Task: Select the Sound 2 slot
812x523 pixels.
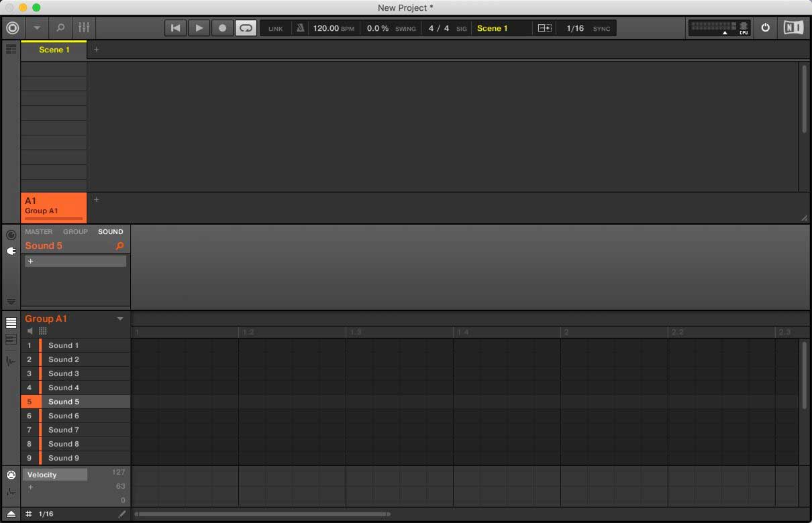Action: coord(76,359)
